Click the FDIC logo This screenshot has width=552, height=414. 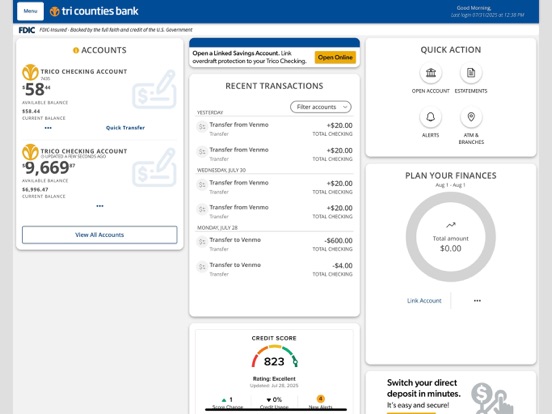point(27,30)
